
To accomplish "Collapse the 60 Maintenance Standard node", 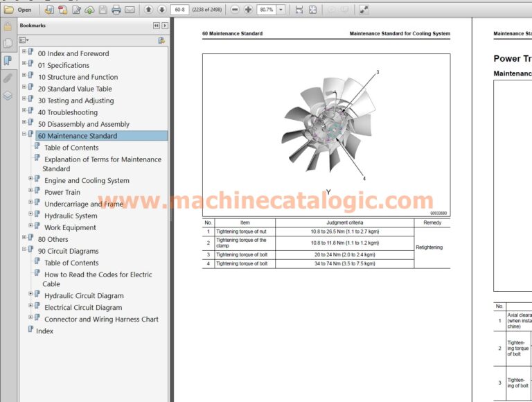I will tap(24, 134).
